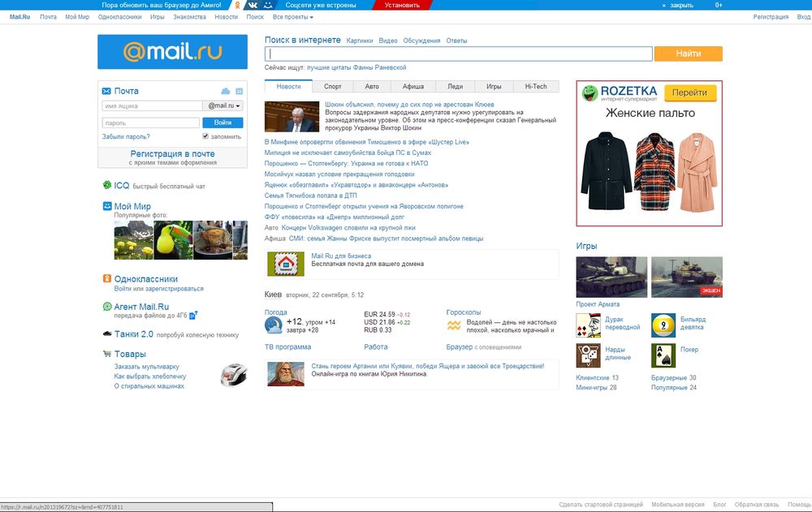Click the Нарды длинные dice icon
The width and height of the screenshot is (812, 512).
click(x=588, y=355)
